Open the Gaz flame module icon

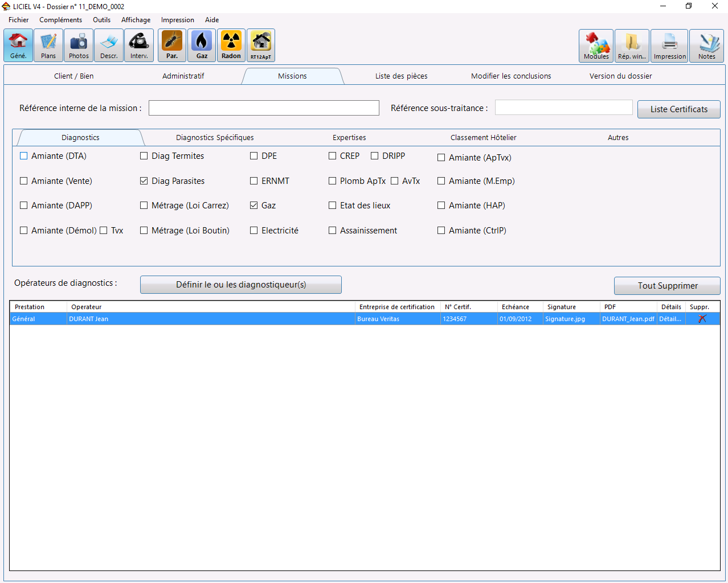202,45
